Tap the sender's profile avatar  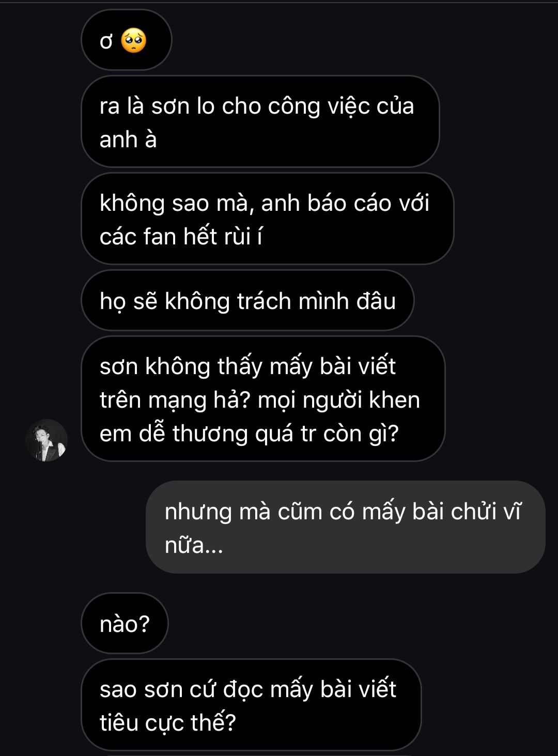tap(47, 440)
